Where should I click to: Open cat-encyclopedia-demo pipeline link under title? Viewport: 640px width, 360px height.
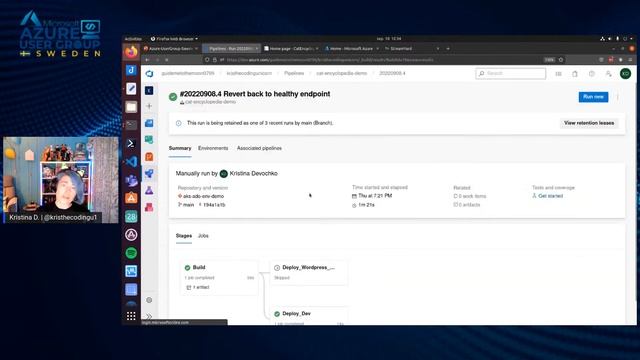click(210, 102)
